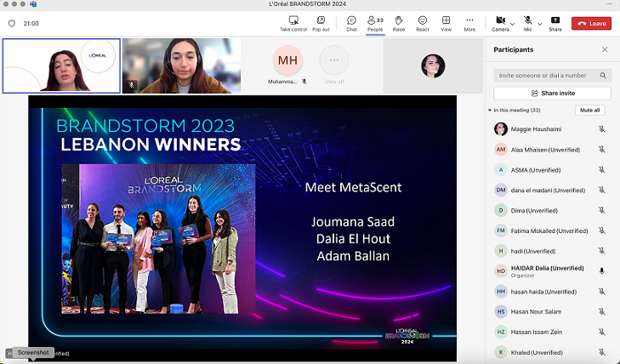This screenshot has height=364, width=620.
Task: Open the React emoji options
Action: pos(423,23)
